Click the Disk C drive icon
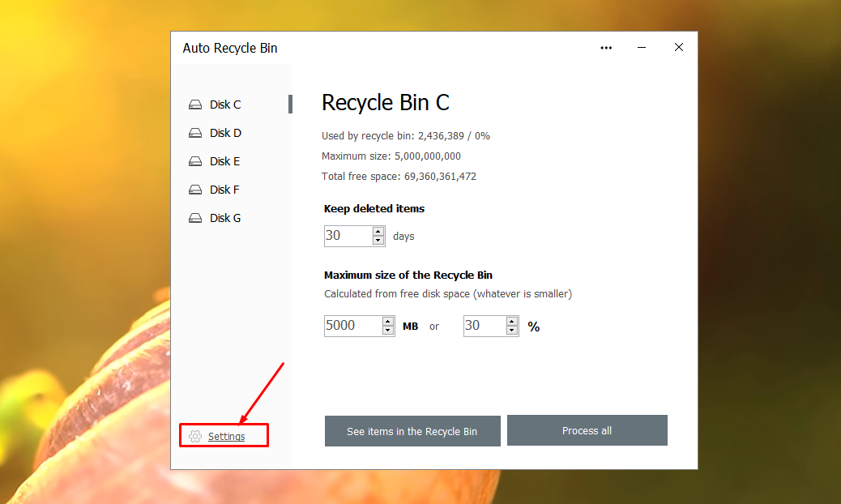This screenshot has width=841, height=504. coord(194,105)
